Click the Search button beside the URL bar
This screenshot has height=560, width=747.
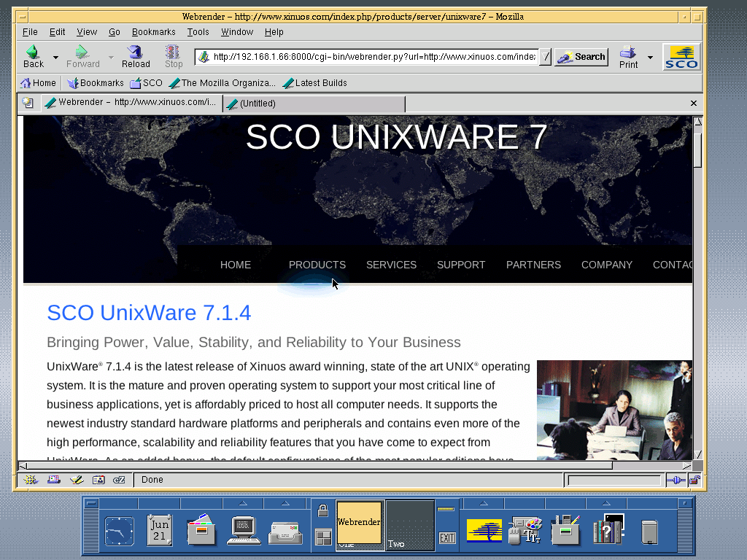[581, 57]
